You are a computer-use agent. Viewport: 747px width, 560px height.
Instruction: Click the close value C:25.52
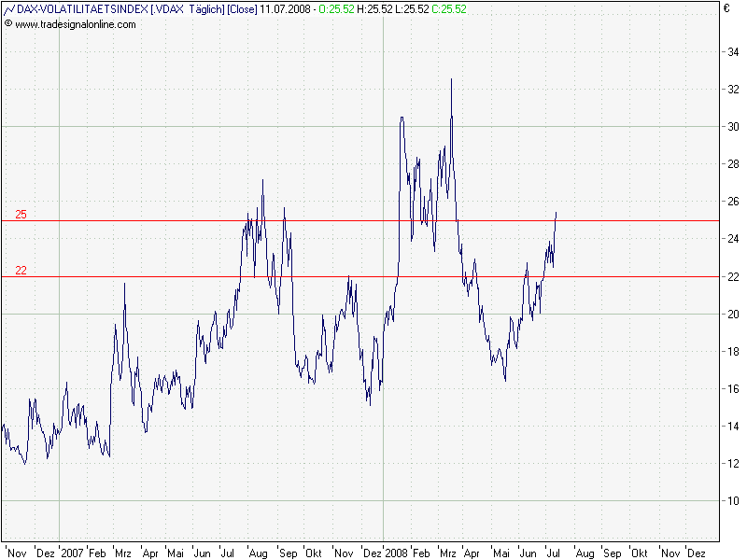click(x=449, y=9)
